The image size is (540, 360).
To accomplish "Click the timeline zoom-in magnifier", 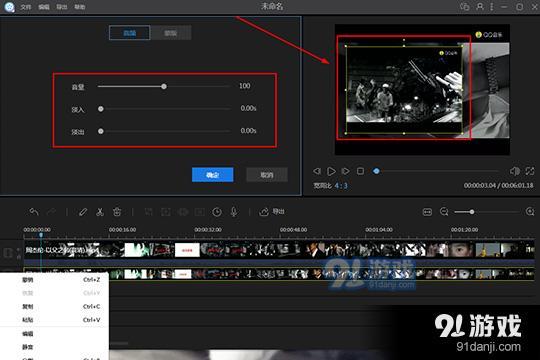I will [530, 212].
